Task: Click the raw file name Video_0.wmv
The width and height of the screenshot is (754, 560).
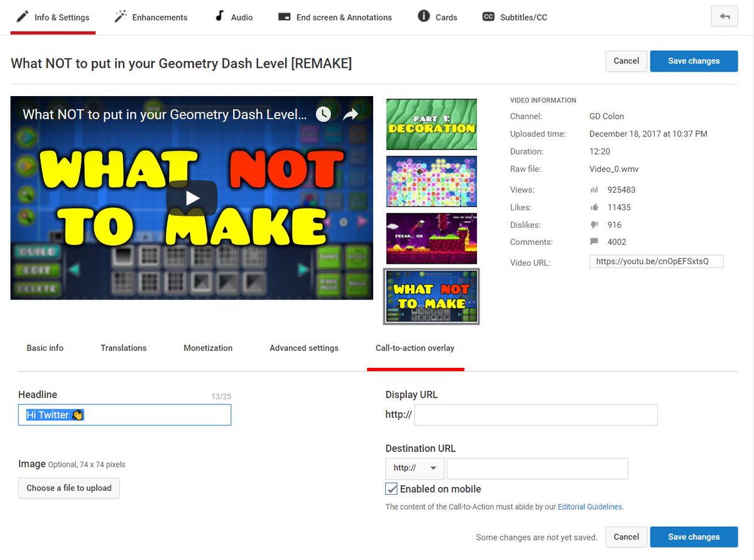Action: pyautogui.click(x=615, y=169)
